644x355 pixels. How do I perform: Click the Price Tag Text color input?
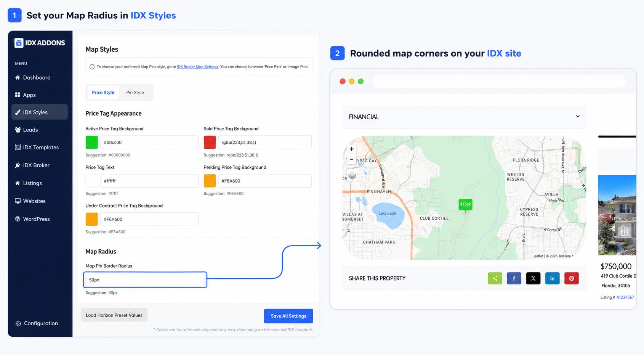[149, 181]
